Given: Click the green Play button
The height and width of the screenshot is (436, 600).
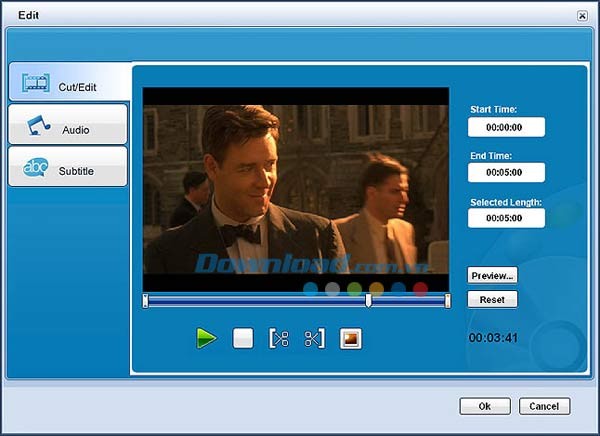Looking at the screenshot, I should (x=206, y=338).
